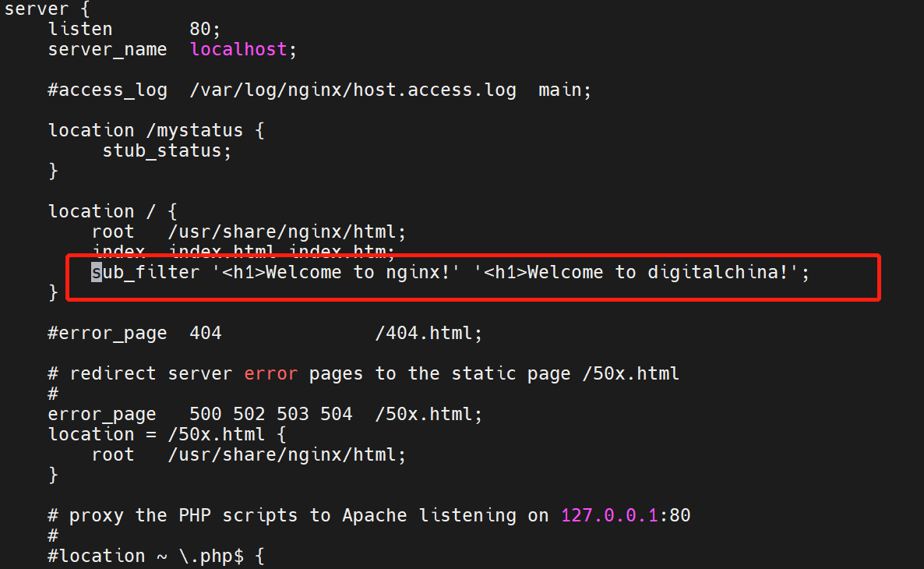Screen dimensions: 924x569
Task: Click the 'location /mystatus {' line
Action: [x=156, y=130]
